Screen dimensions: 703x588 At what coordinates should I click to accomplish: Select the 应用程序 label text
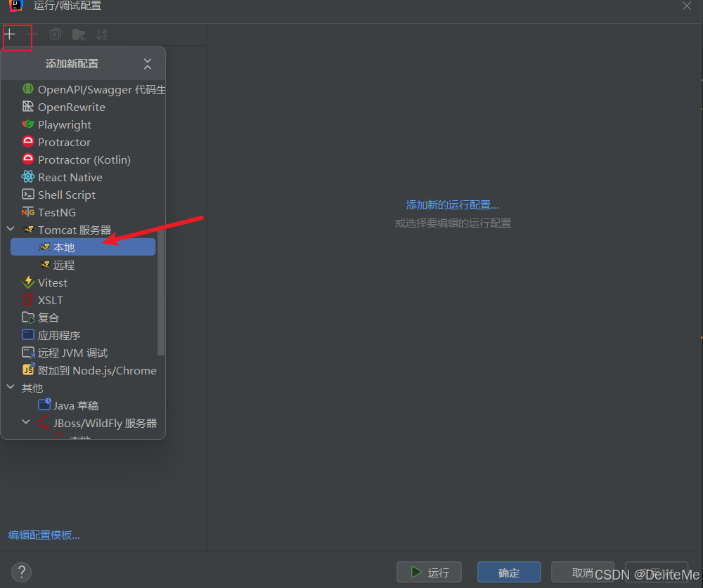point(59,335)
